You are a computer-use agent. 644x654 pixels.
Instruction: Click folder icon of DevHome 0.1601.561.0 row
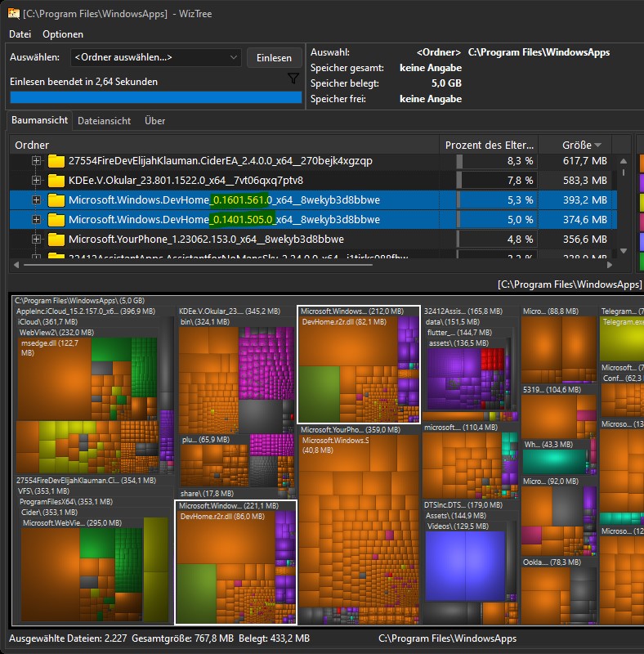[56, 199]
